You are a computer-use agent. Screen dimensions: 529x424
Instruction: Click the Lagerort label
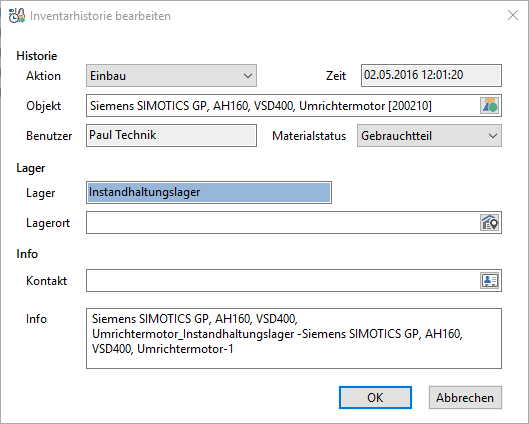[x=48, y=223]
